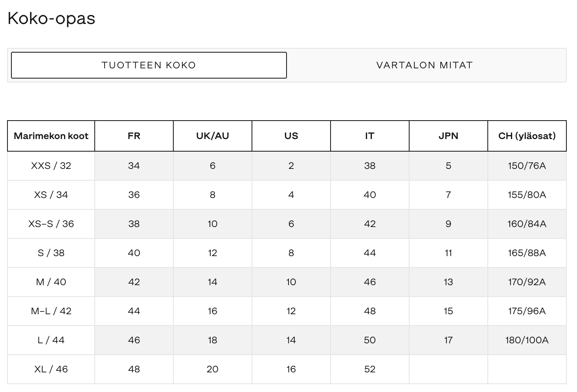This screenshot has height=392, width=577.
Task: Select the L / 44 size label
Action: coord(51,340)
